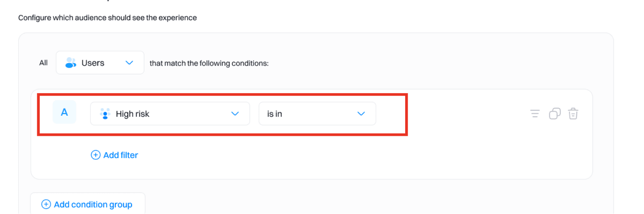Click the plus icon beside Add filter
This screenshot has width=644, height=214.
click(x=96, y=155)
